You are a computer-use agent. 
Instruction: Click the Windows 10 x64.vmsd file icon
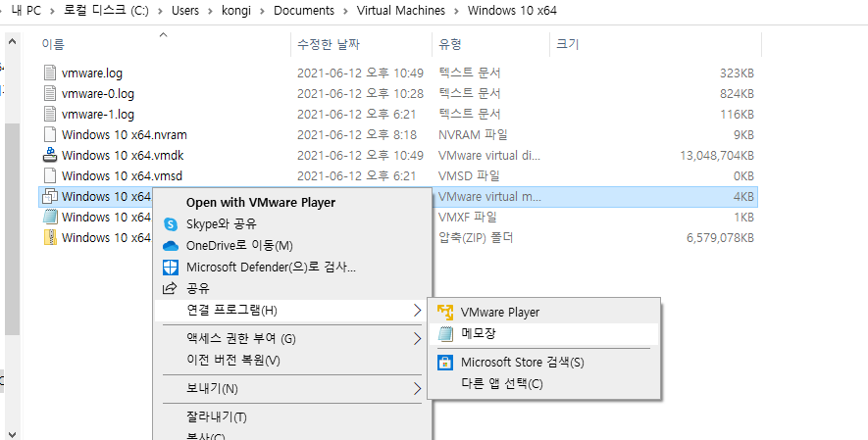click(x=50, y=175)
